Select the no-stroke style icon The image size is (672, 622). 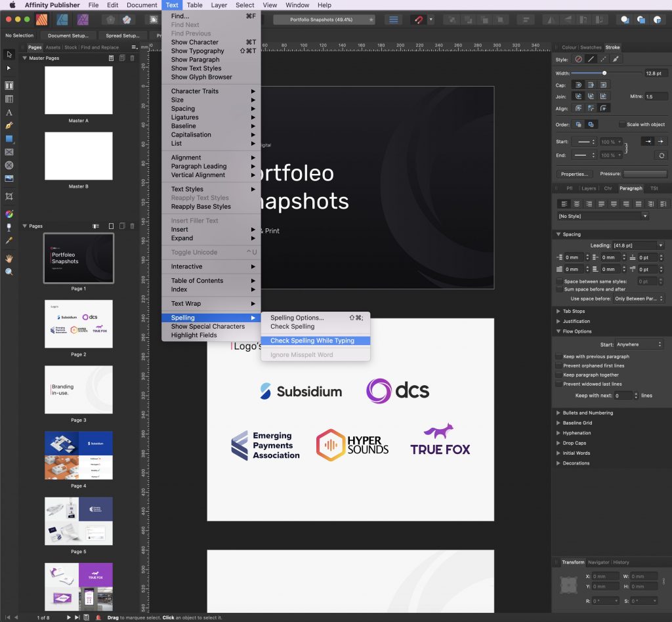578,59
